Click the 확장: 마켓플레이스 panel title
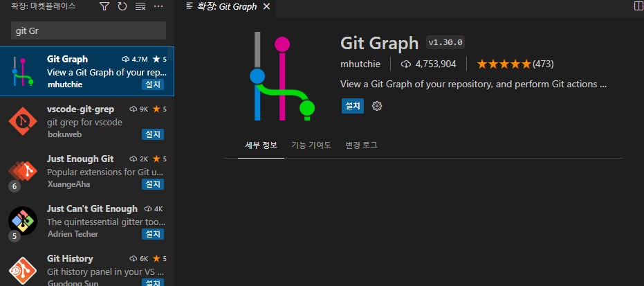The height and width of the screenshot is (286, 644). click(x=44, y=6)
